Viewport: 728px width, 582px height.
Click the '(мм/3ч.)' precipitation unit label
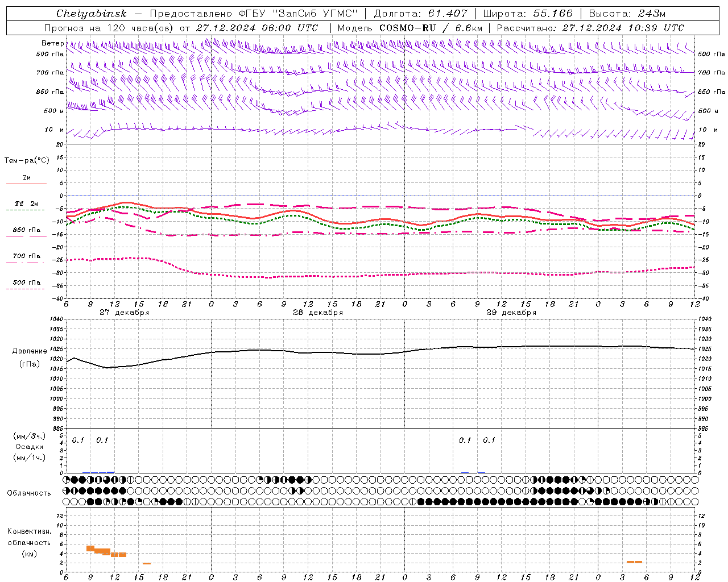coord(30,436)
